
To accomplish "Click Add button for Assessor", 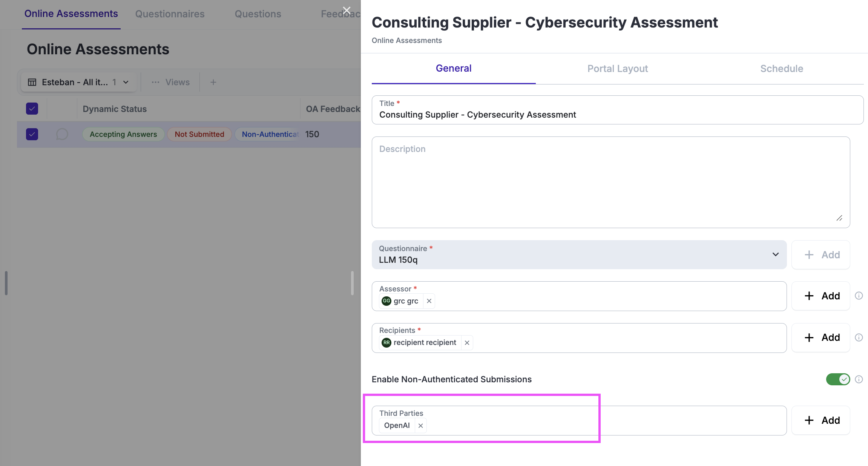I will click(821, 296).
